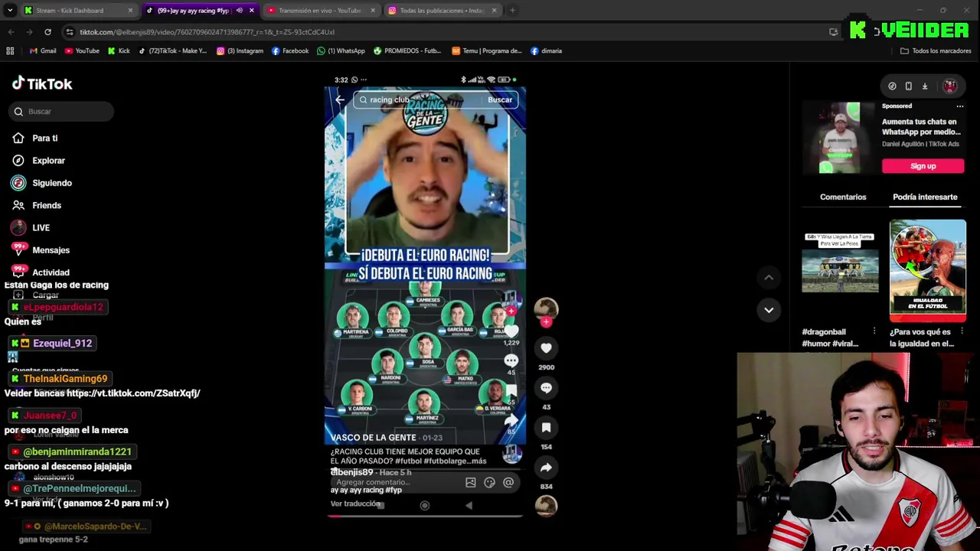Open Siguiendo in TikTok sidebar
Image resolution: width=980 pixels, height=551 pixels.
(x=51, y=183)
